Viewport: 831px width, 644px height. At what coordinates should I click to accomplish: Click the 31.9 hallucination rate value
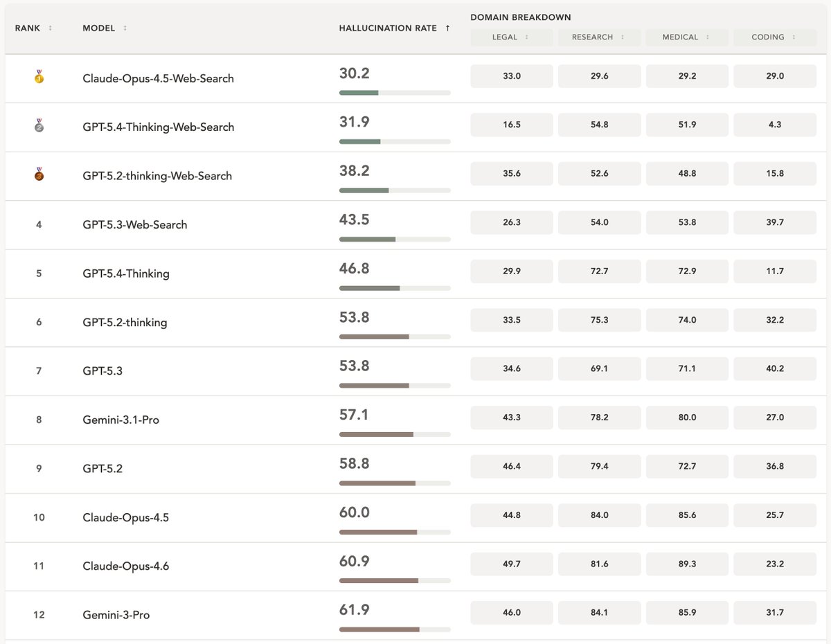[355, 122]
